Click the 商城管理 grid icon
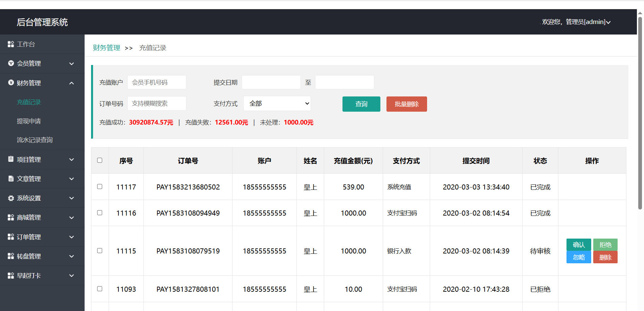 click(x=11, y=217)
